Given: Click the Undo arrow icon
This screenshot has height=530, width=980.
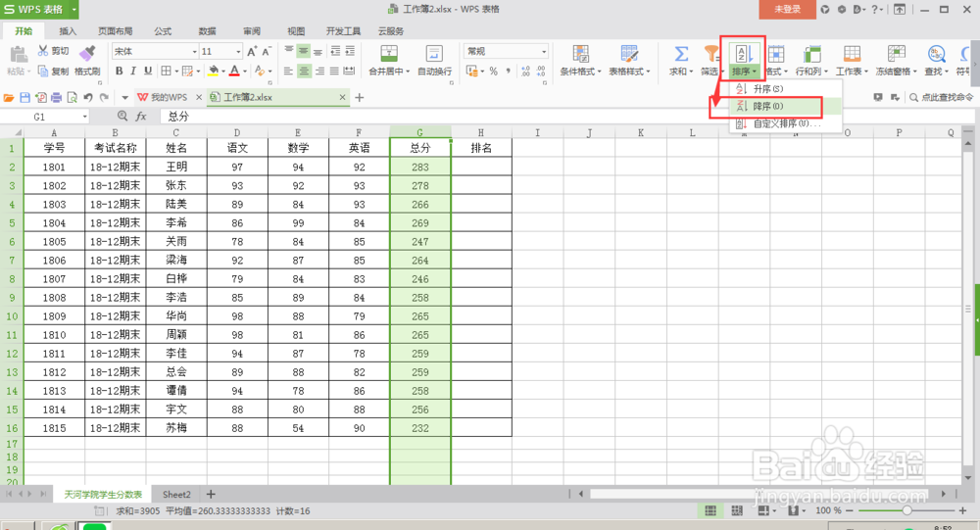Looking at the screenshot, I should coord(88,98).
